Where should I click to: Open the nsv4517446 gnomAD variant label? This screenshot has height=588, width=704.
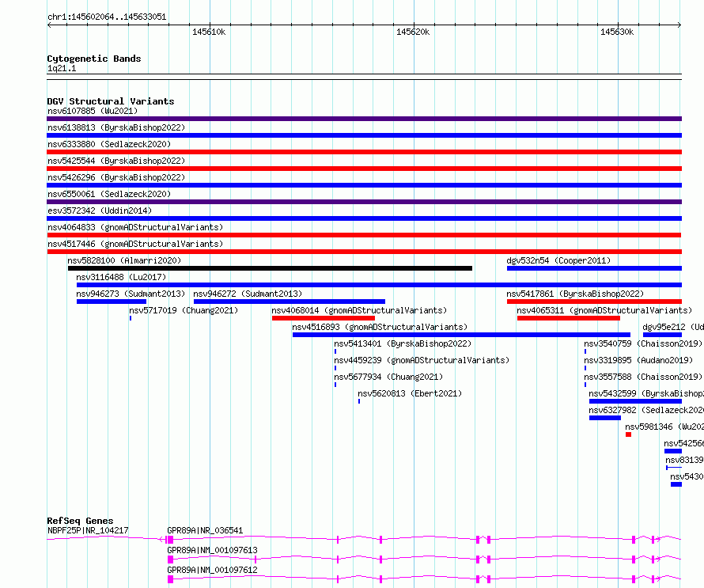click(x=135, y=244)
